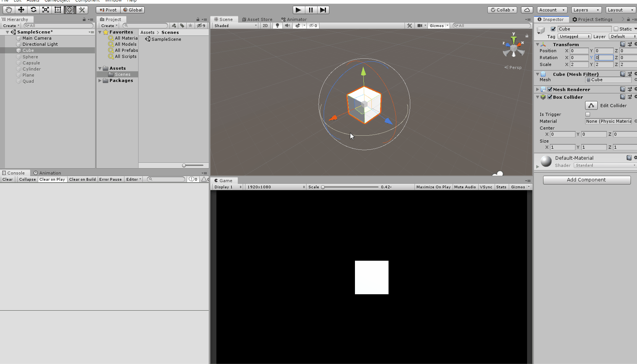637x364 pixels.
Task: Select the Hand tool
Action: point(9,10)
